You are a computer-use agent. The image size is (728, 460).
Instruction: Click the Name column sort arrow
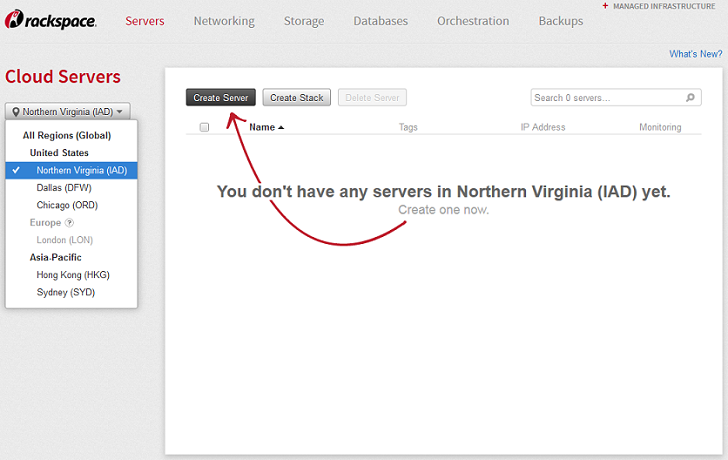pos(281,128)
